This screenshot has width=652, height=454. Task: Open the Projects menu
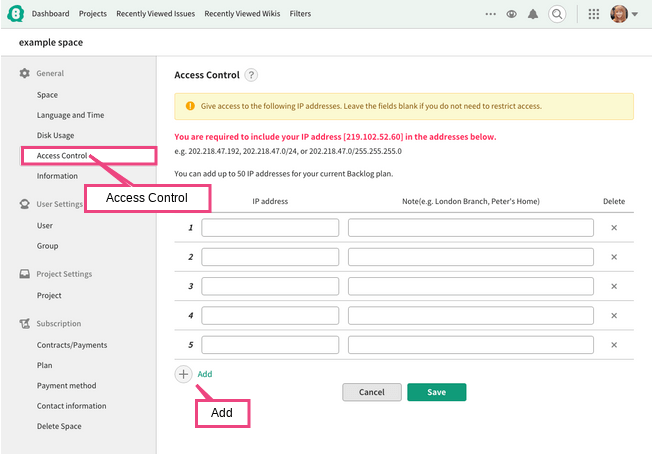[x=93, y=14]
